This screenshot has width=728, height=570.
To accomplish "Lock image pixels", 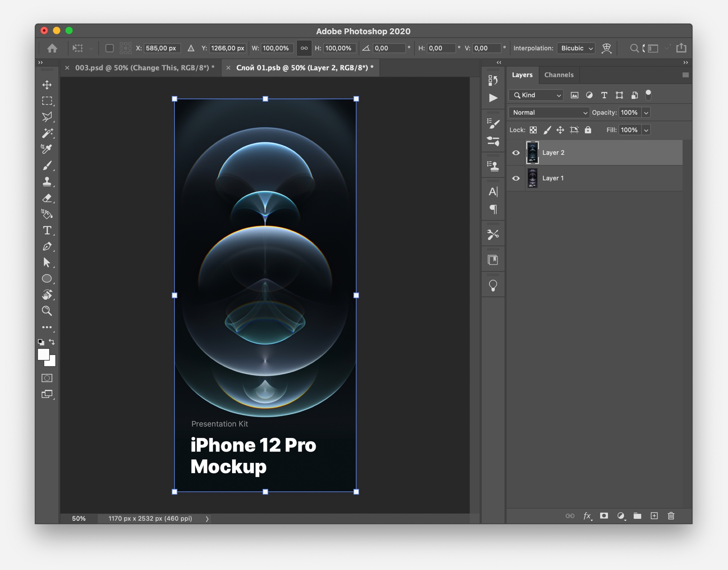I will [x=547, y=130].
